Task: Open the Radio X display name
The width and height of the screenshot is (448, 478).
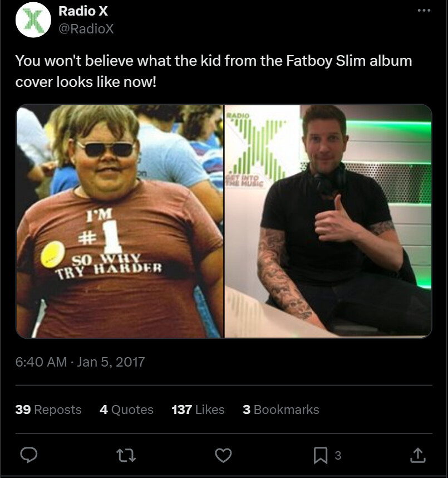Action: (83, 11)
